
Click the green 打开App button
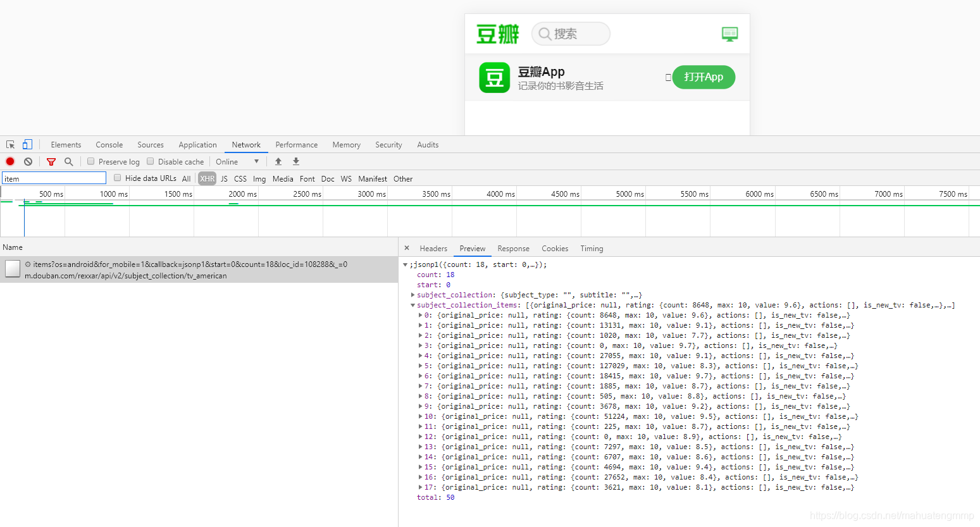704,77
